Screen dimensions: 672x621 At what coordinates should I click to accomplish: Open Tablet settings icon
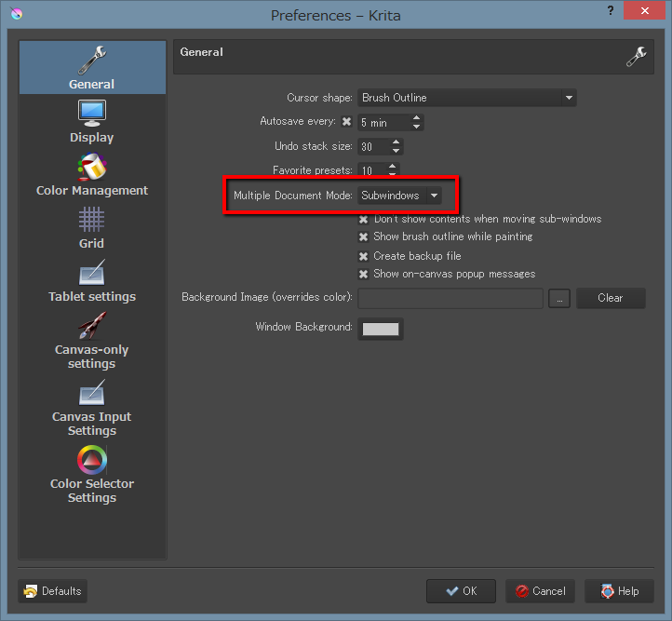point(92,273)
